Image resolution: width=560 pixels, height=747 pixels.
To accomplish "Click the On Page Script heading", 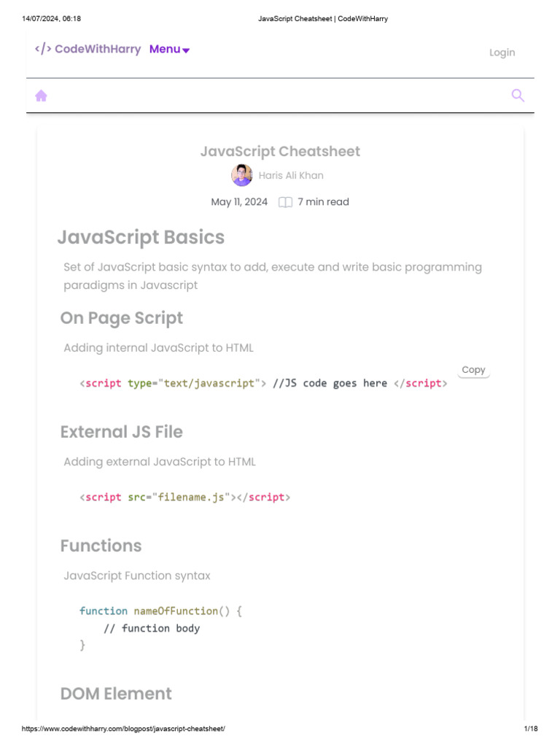I will [121, 318].
